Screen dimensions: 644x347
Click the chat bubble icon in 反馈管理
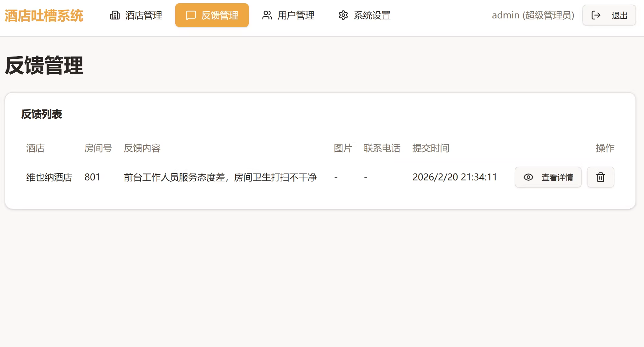[x=191, y=15]
